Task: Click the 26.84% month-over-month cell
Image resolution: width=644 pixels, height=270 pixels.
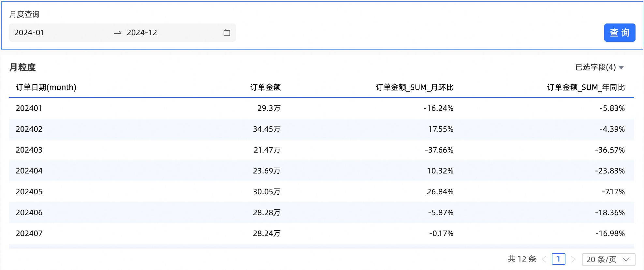Action: click(x=440, y=192)
